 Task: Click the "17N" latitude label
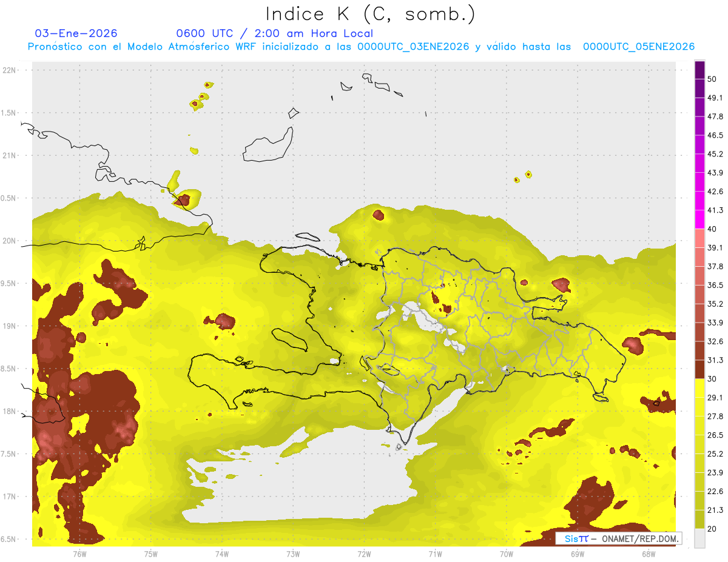(10, 497)
